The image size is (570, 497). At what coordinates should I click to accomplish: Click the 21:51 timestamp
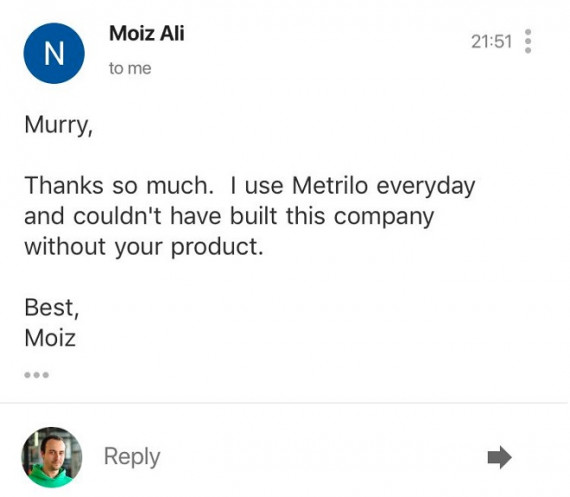click(491, 41)
